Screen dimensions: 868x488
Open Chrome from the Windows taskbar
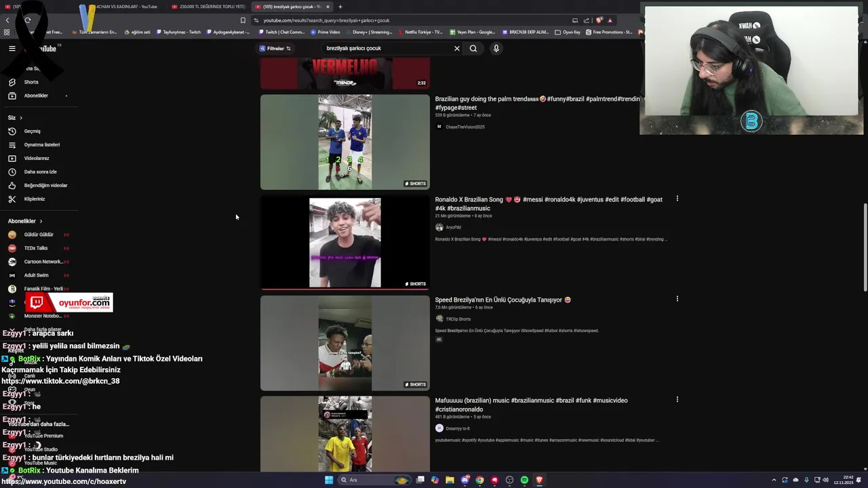(x=479, y=480)
